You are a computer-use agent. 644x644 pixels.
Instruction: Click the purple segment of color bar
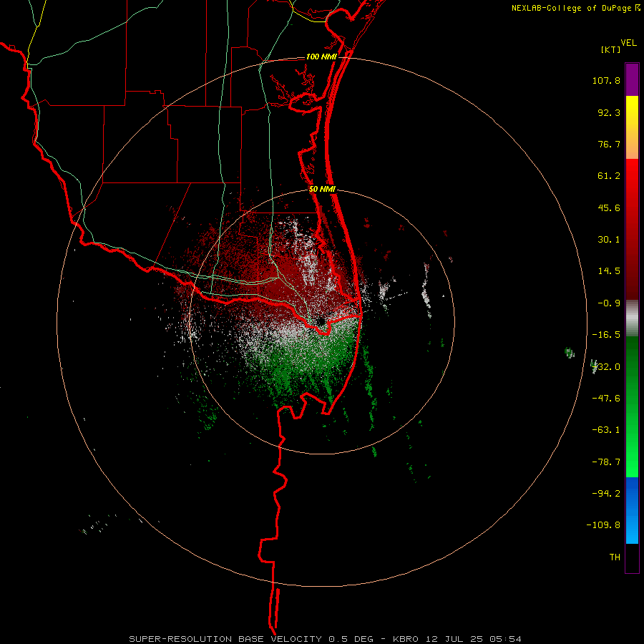coord(632,79)
